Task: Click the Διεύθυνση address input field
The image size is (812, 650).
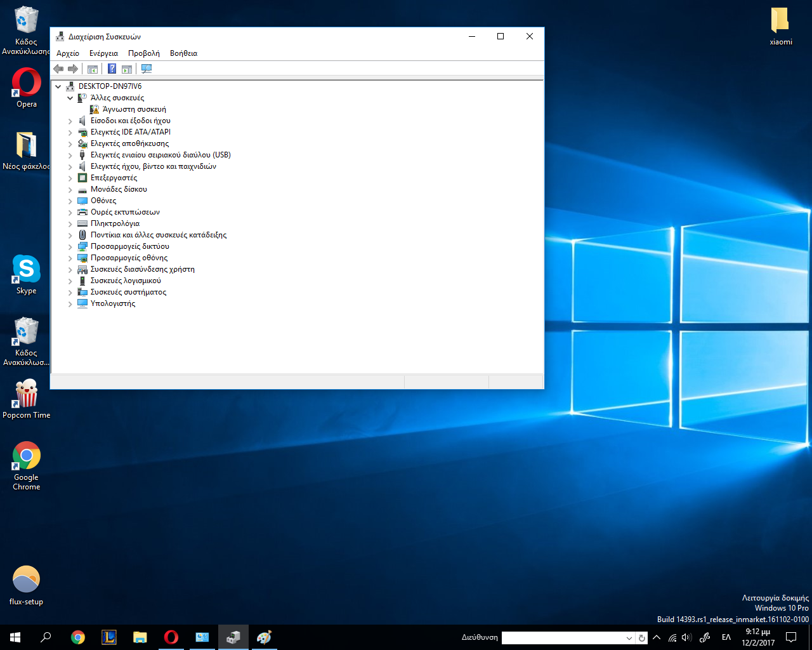Action: [x=562, y=638]
